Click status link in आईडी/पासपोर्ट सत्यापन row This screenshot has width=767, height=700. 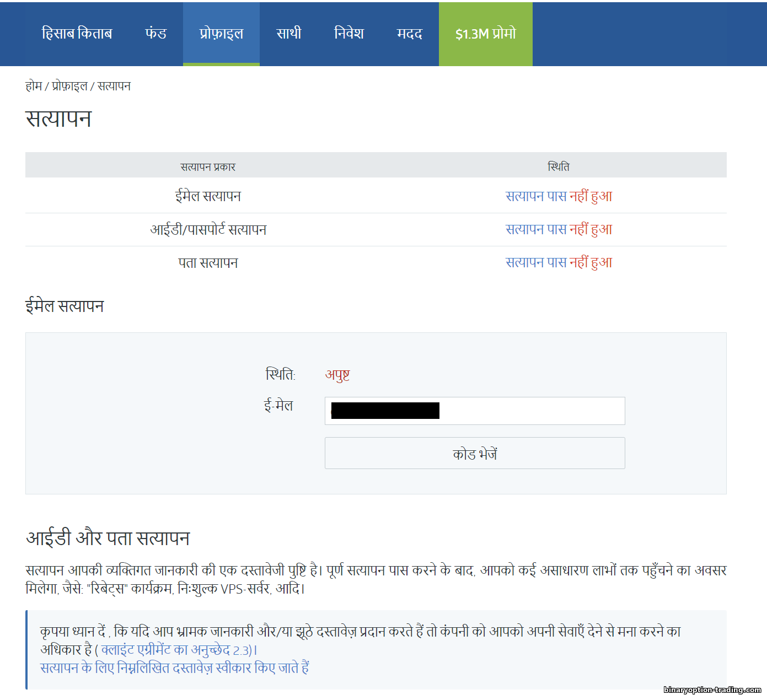point(559,229)
